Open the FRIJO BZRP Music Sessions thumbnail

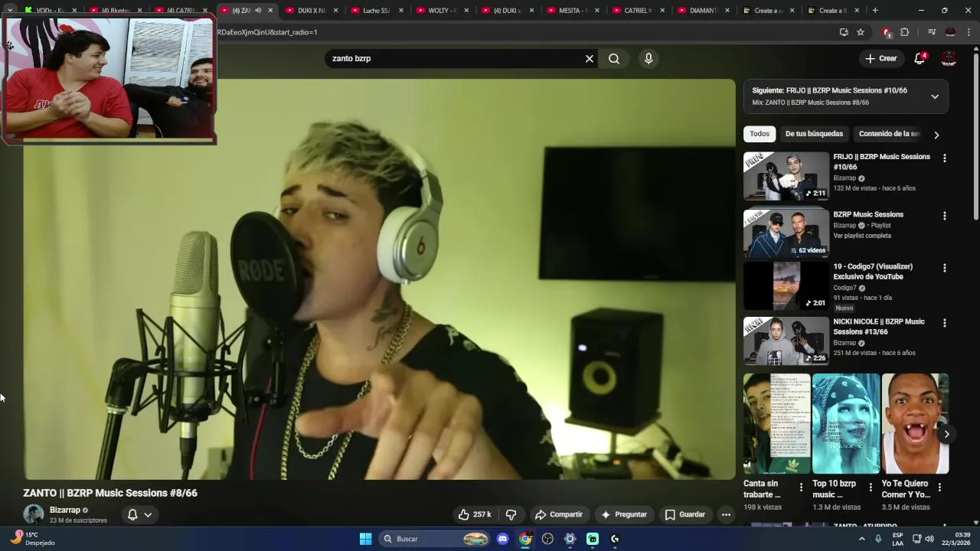786,176
